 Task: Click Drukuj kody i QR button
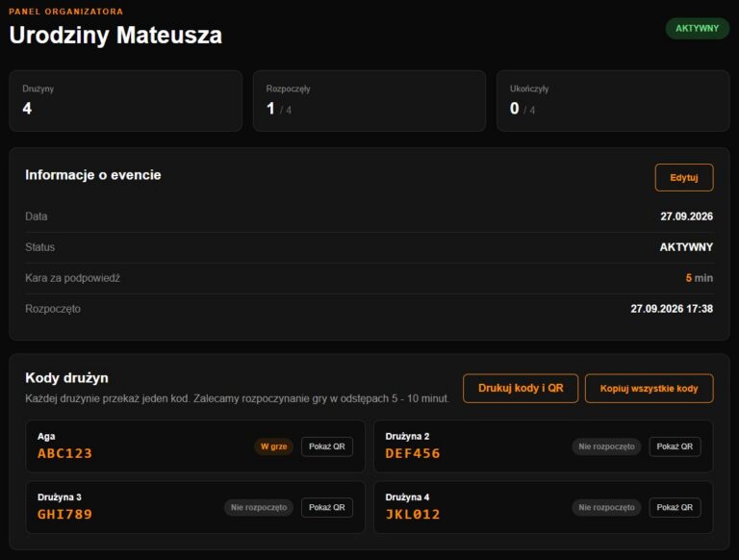[521, 389]
